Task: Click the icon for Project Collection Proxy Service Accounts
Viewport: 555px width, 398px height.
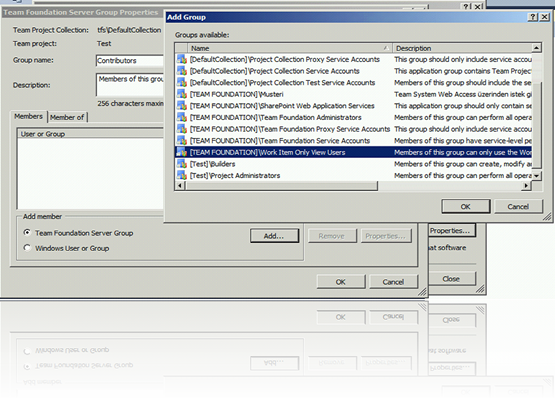Action: click(x=182, y=59)
